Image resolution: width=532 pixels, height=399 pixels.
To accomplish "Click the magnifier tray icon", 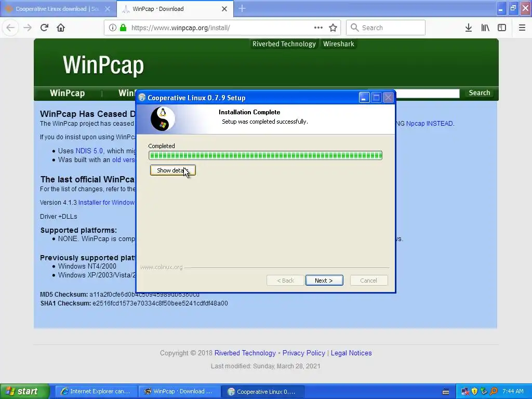I will [x=494, y=391].
